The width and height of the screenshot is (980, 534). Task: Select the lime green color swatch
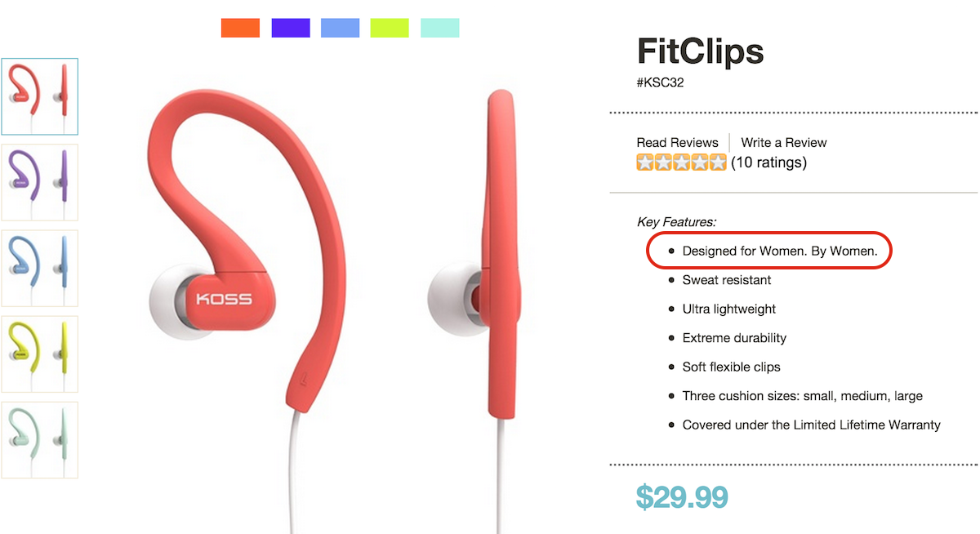[390, 28]
